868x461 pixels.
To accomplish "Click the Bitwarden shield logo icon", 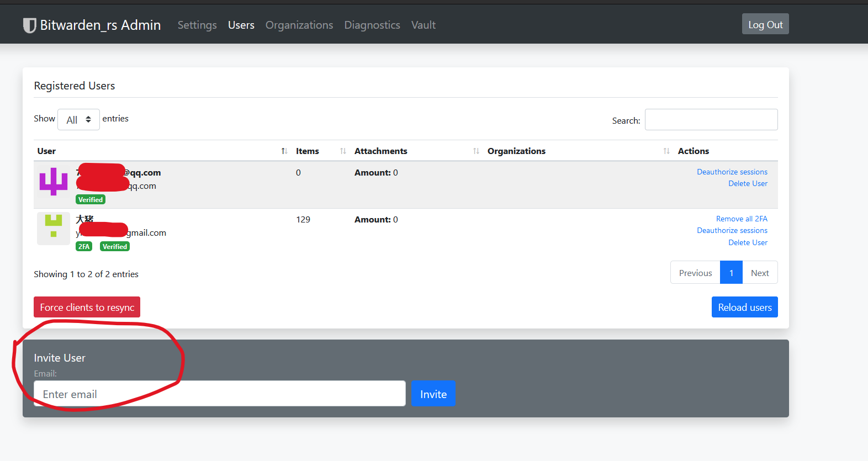I will [x=29, y=25].
